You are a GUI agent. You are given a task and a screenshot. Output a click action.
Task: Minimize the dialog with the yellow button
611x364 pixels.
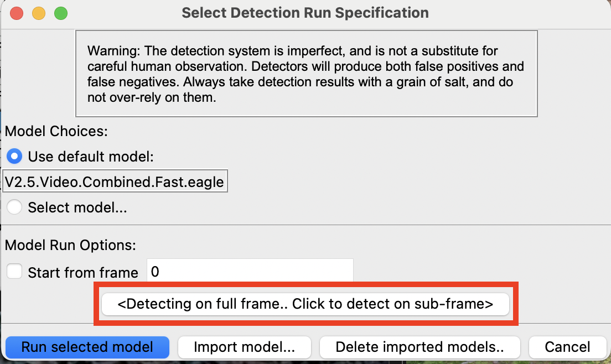[x=38, y=12]
